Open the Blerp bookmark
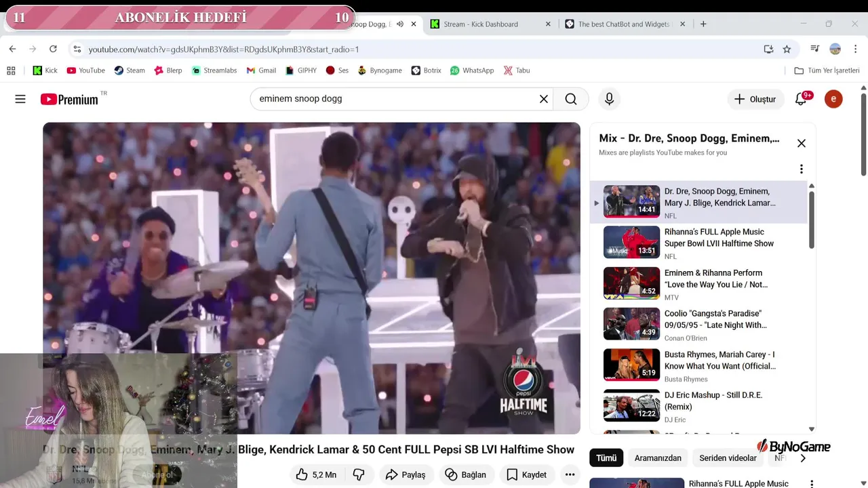This screenshot has width=868, height=488. (168, 70)
